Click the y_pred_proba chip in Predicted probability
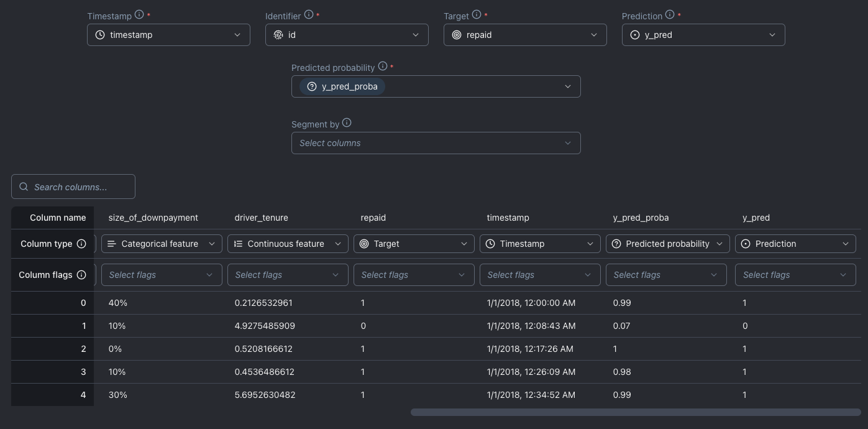The image size is (868, 429). (x=342, y=86)
